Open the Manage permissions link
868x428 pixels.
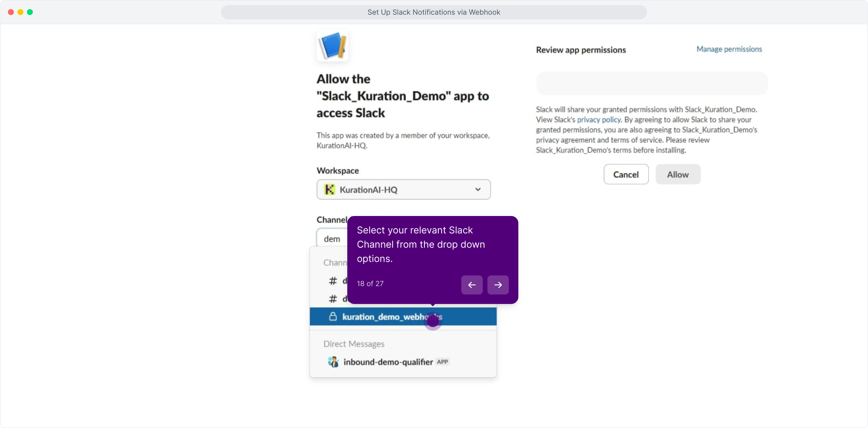[729, 49]
